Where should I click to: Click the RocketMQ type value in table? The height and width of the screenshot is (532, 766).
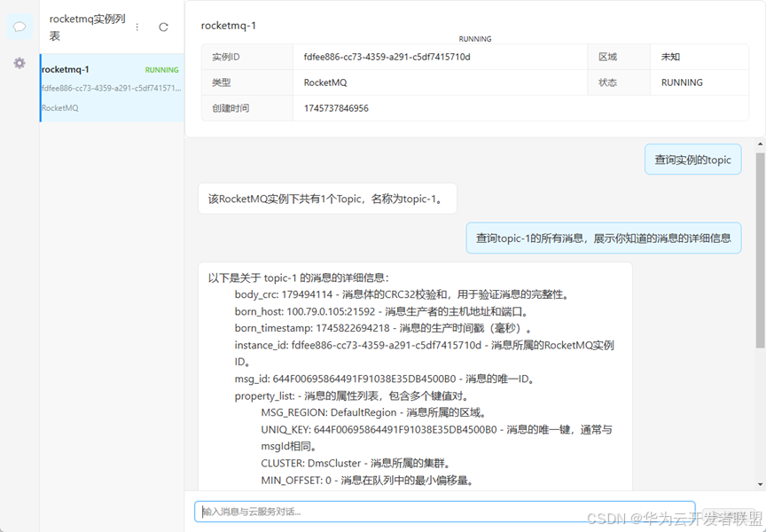325,82
